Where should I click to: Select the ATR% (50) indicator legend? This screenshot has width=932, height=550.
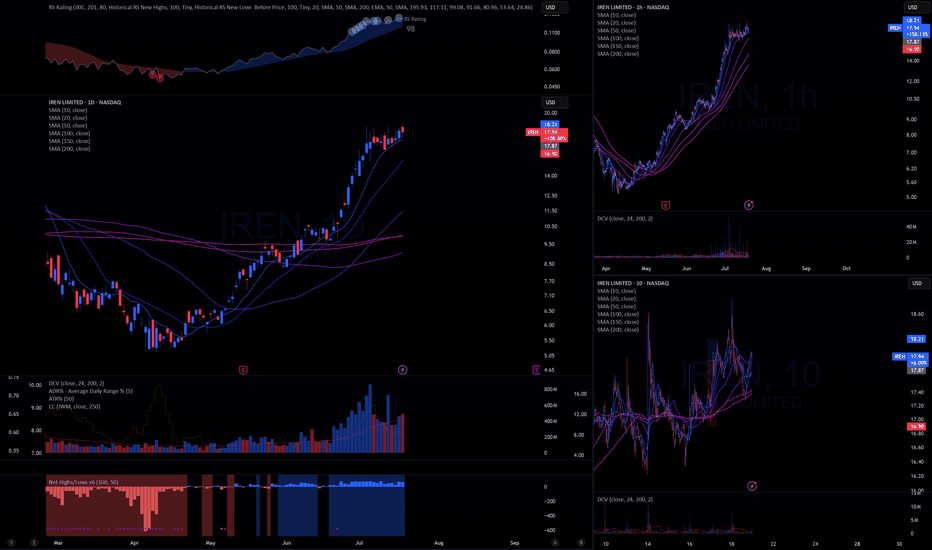pyautogui.click(x=61, y=399)
